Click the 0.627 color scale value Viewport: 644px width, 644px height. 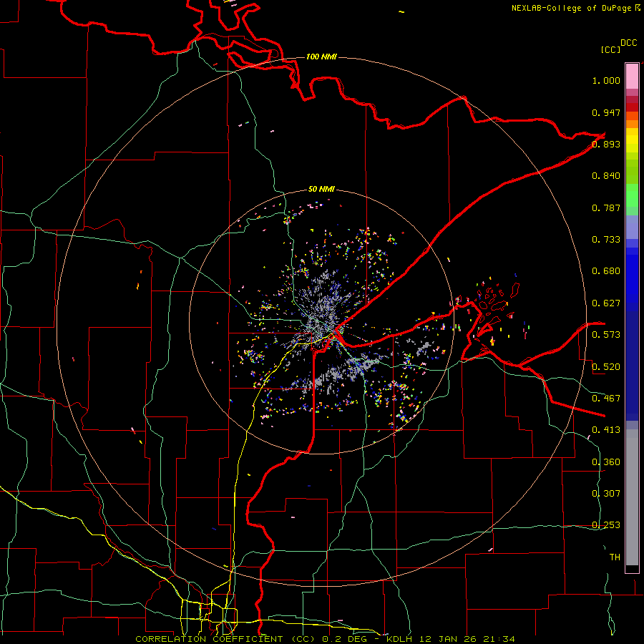coord(606,303)
